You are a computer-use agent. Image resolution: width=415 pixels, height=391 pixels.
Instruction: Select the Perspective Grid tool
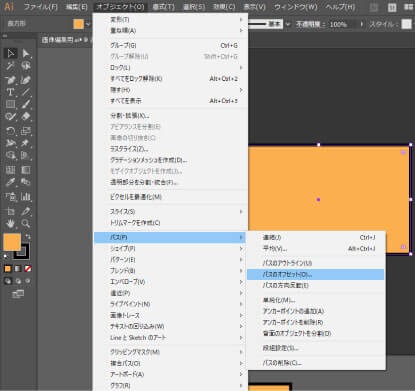coord(26,155)
